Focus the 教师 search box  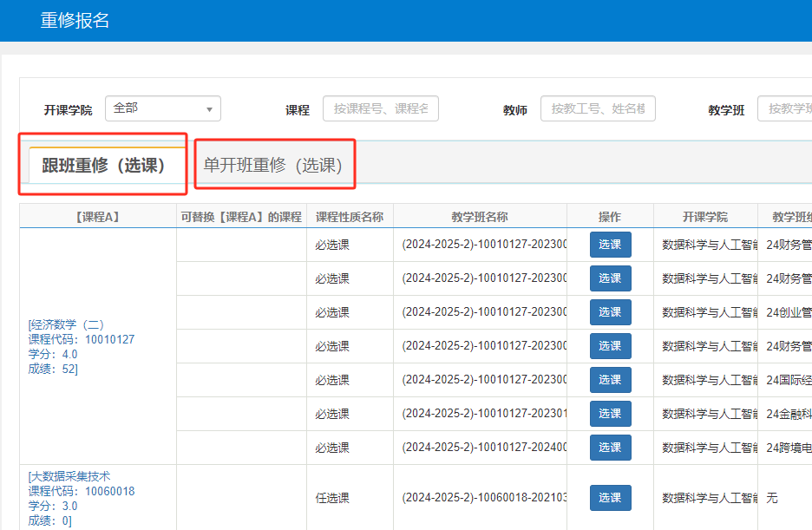(598, 108)
